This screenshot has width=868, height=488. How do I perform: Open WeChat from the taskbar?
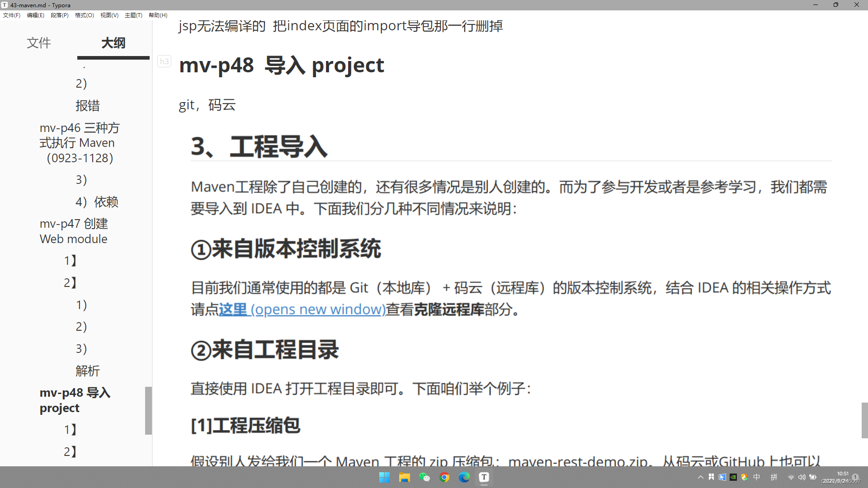click(x=424, y=477)
